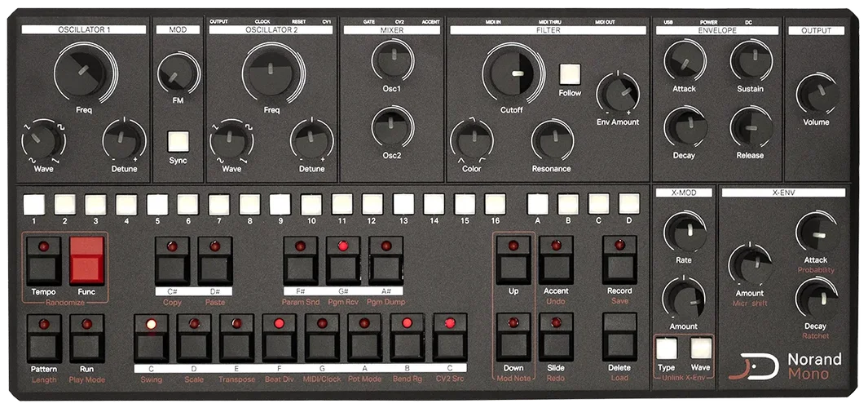Hit the B Bend Rg key
The image size is (868, 408).
coord(407,338)
